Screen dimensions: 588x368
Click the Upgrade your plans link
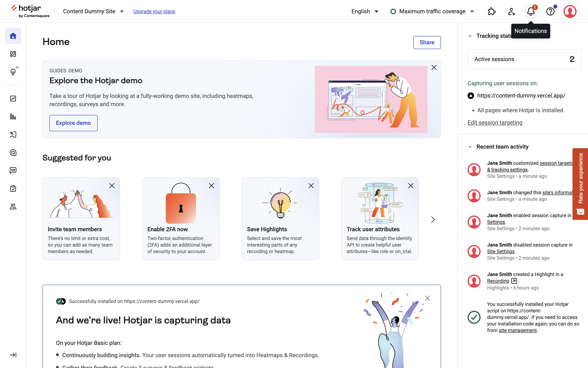point(154,11)
